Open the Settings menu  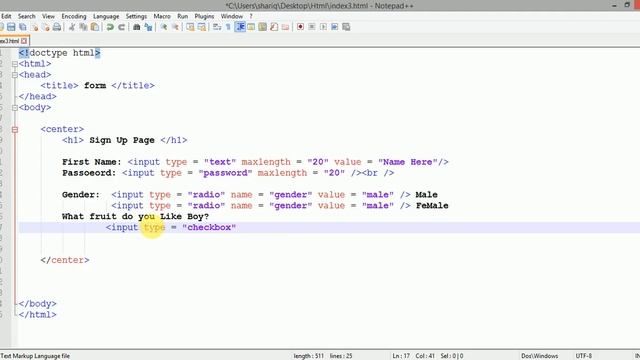(x=136, y=16)
